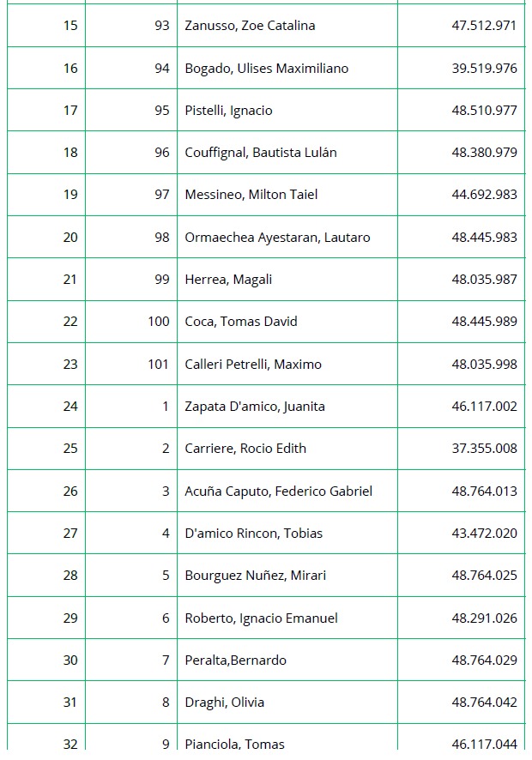Screen dimensions: 532x760
Task: Click on Pistelli, Ignacio in the table
Action: (228, 111)
